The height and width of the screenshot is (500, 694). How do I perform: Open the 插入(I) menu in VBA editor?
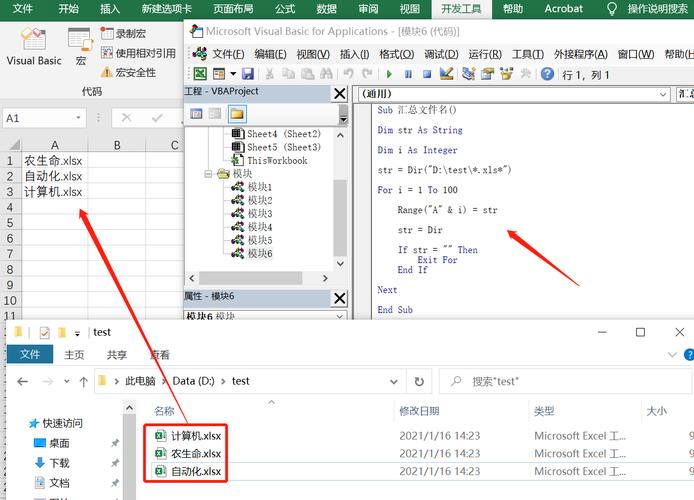pos(354,54)
